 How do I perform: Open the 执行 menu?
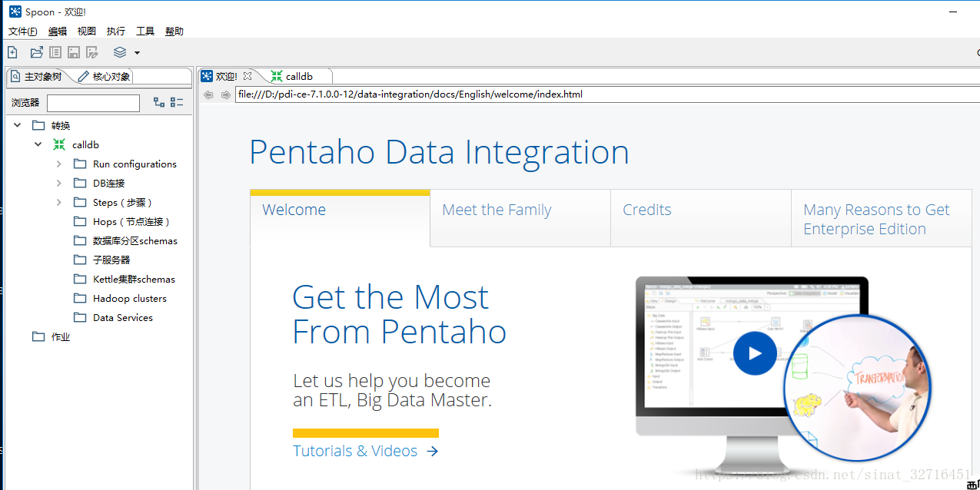(x=116, y=31)
